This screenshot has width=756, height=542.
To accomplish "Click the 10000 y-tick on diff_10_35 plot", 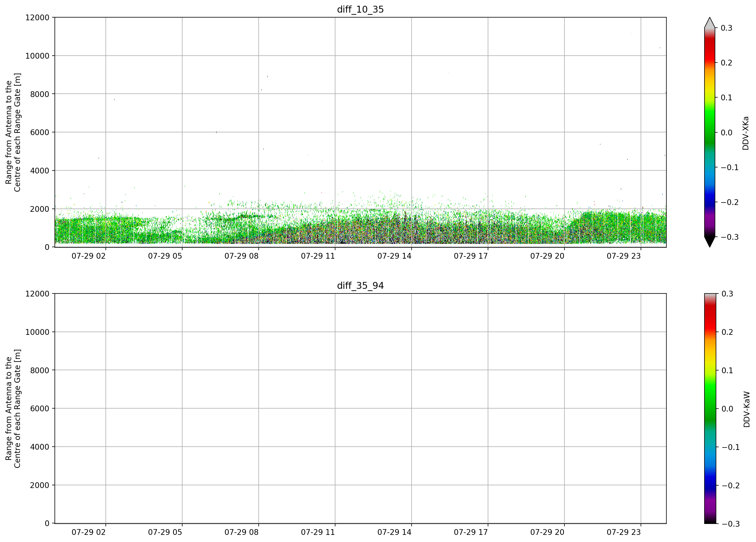I will pyautogui.click(x=37, y=56).
